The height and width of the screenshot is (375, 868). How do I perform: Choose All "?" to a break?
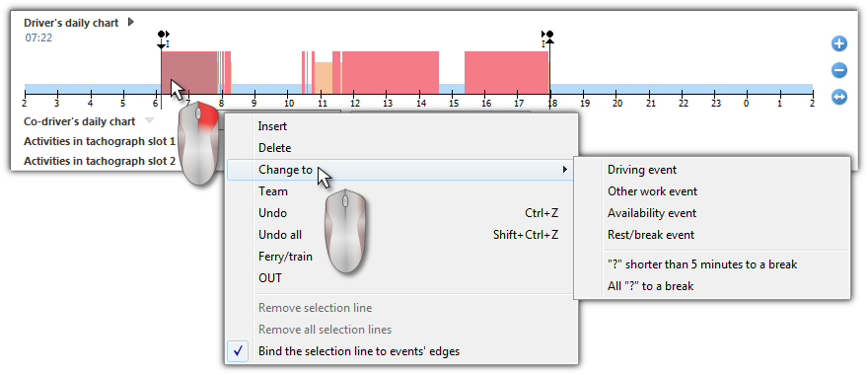pyautogui.click(x=650, y=286)
